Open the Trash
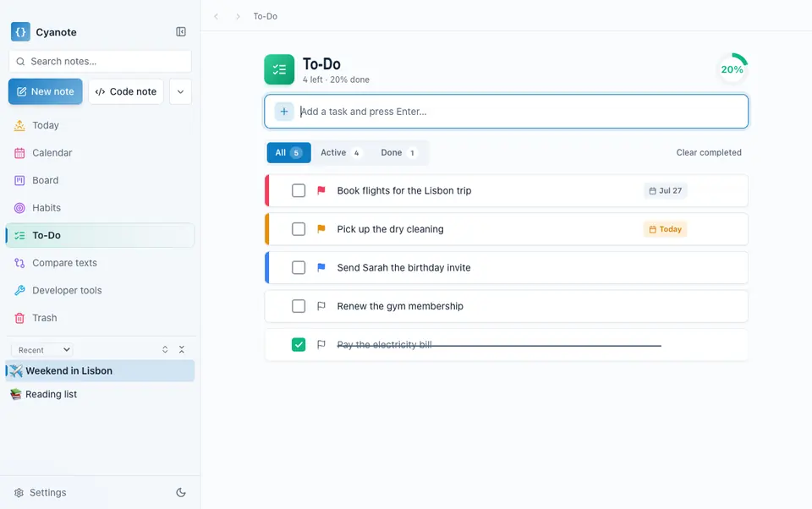The height and width of the screenshot is (509, 812). (100, 318)
